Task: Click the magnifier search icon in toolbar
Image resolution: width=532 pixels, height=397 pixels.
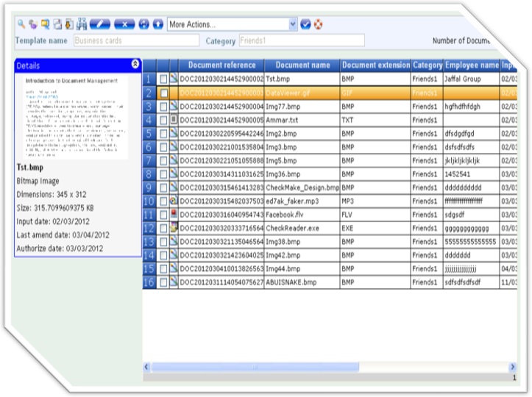Action: [x=20, y=24]
